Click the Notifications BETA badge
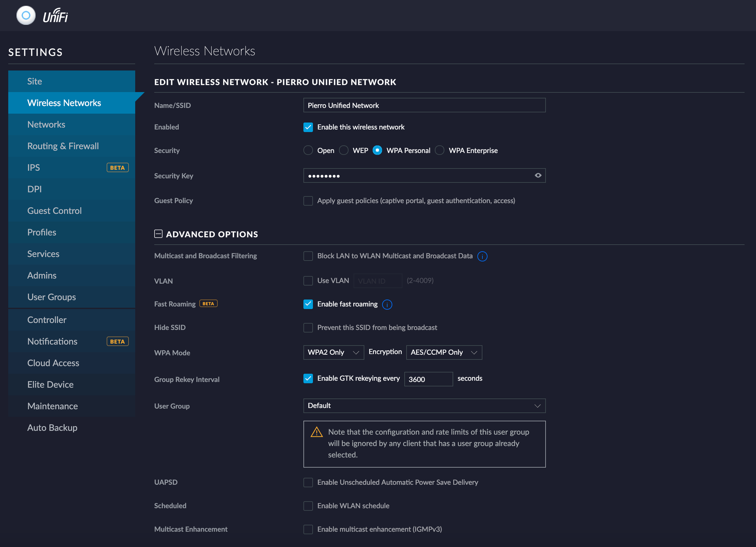The width and height of the screenshot is (756, 547). click(x=118, y=341)
